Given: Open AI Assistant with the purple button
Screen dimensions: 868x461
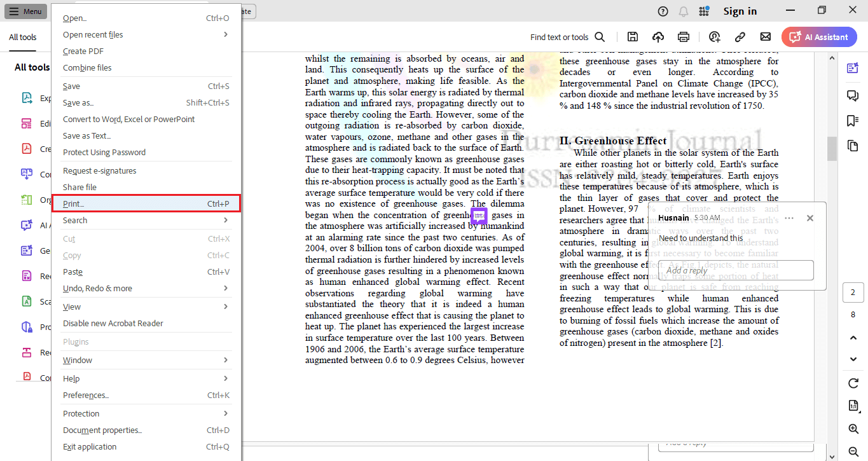Looking at the screenshot, I should [x=819, y=36].
